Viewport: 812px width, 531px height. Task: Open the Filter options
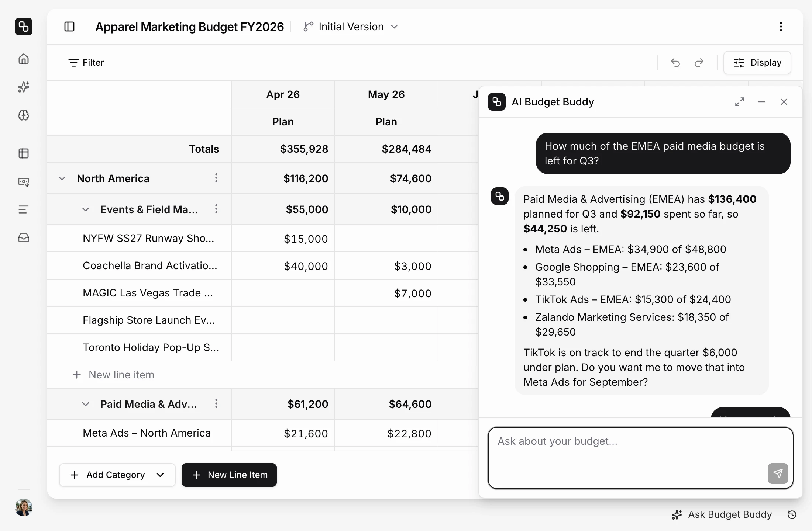(86, 63)
